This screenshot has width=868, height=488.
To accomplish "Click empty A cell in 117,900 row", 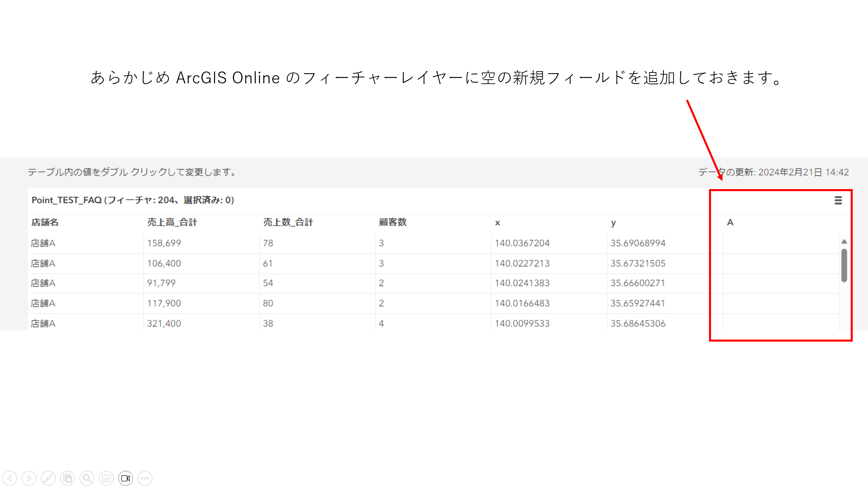I will 781,303.
